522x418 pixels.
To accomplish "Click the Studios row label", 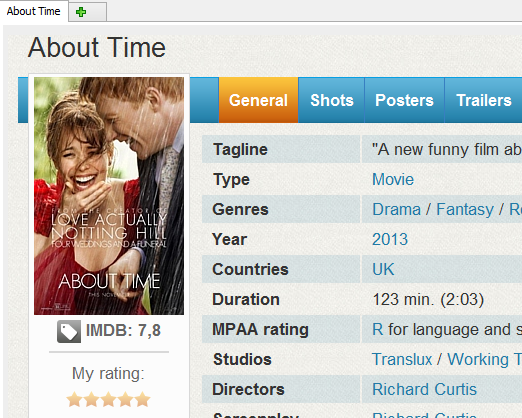I will click(x=242, y=359).
